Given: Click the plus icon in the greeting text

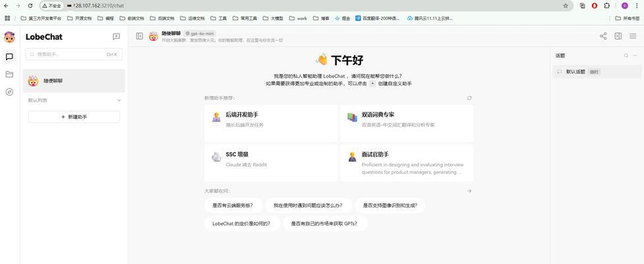Looking at the screenshot, I should click(x=372, y=83).
